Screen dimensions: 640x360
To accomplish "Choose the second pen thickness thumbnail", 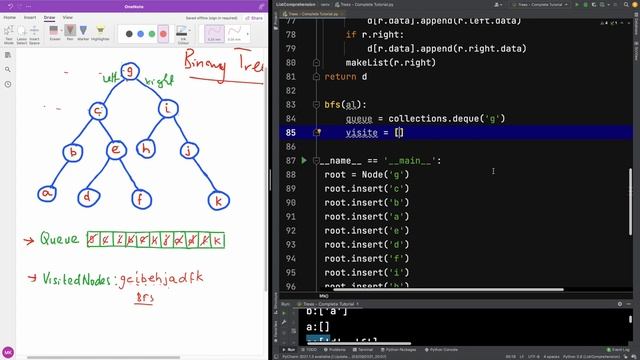I will click(234, 33).
